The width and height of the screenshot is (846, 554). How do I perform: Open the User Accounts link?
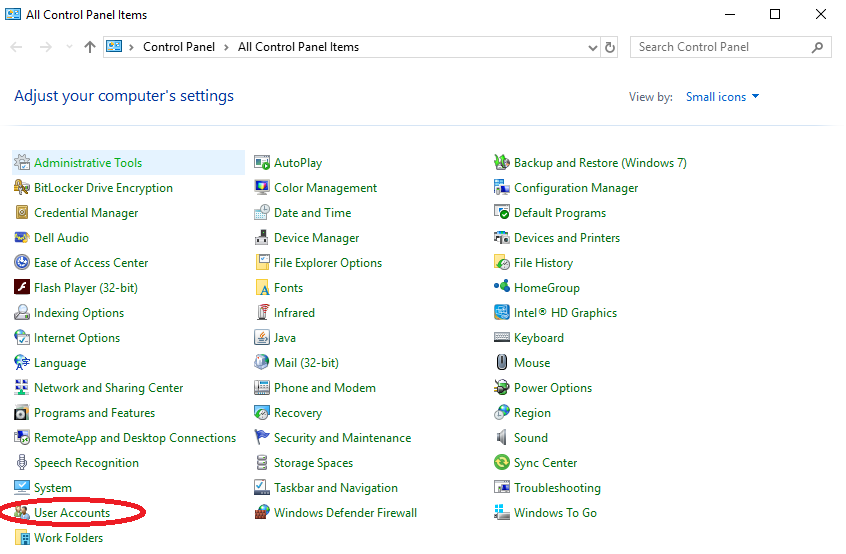pyautogui.click(x=72, y=513)
